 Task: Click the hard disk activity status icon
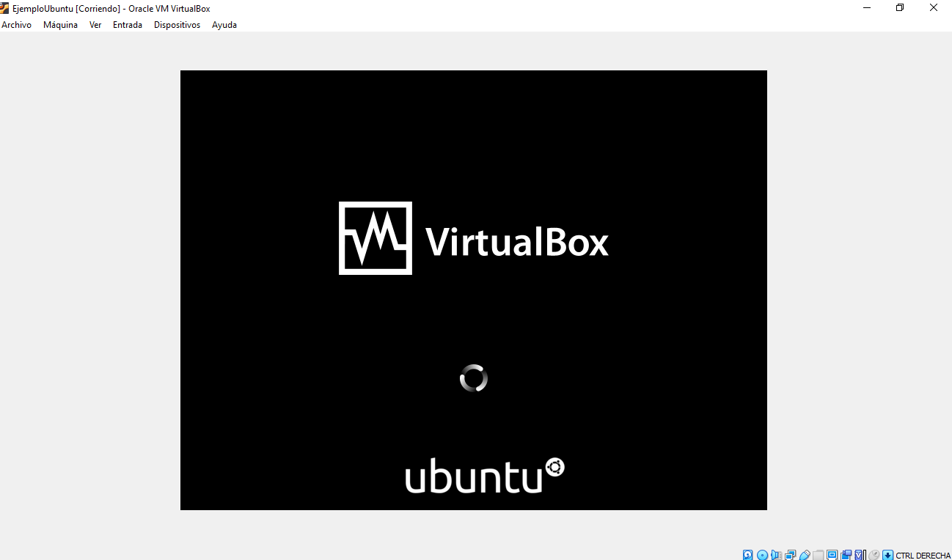coord(748,555)
